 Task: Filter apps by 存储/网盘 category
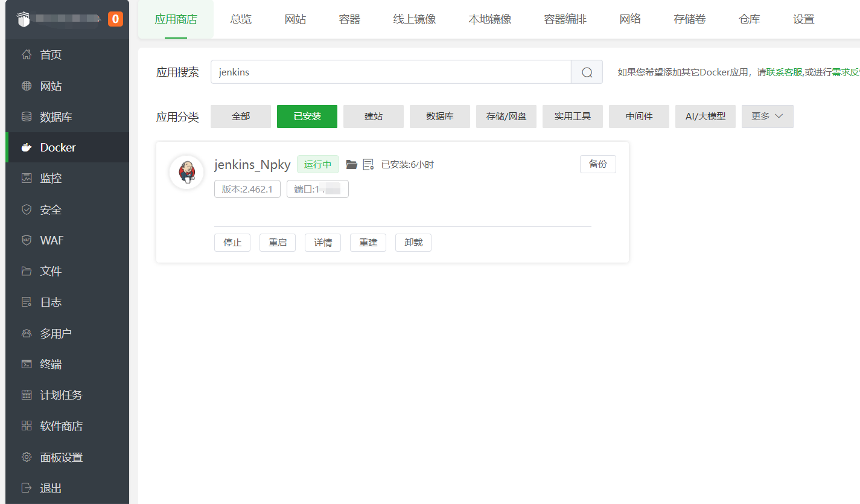(506, 116)
